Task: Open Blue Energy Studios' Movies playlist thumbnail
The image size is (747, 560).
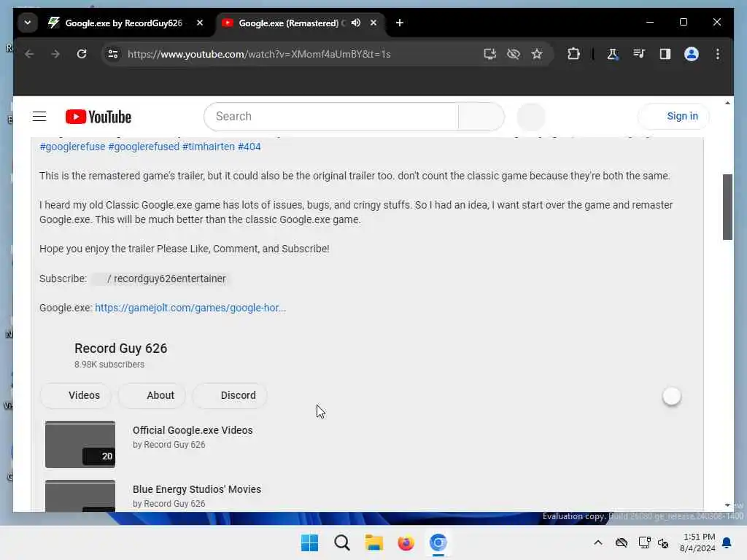Action: (80, 496)
